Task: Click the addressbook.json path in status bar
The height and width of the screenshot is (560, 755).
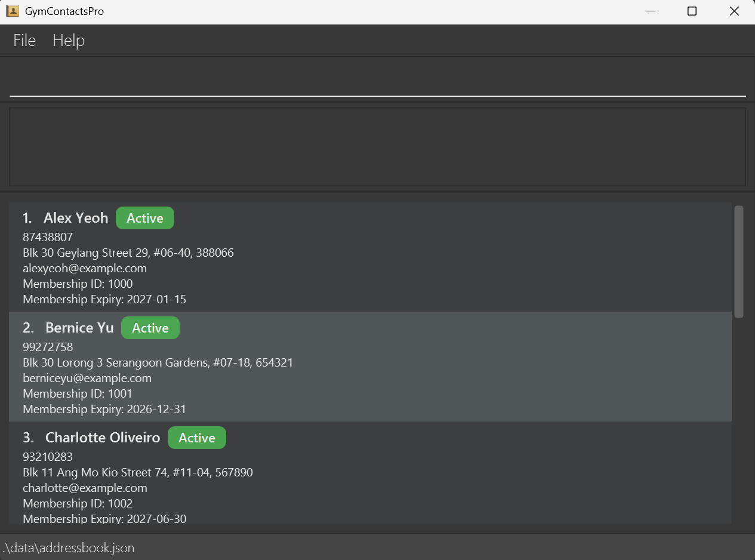Action: [x=67, y=547]
